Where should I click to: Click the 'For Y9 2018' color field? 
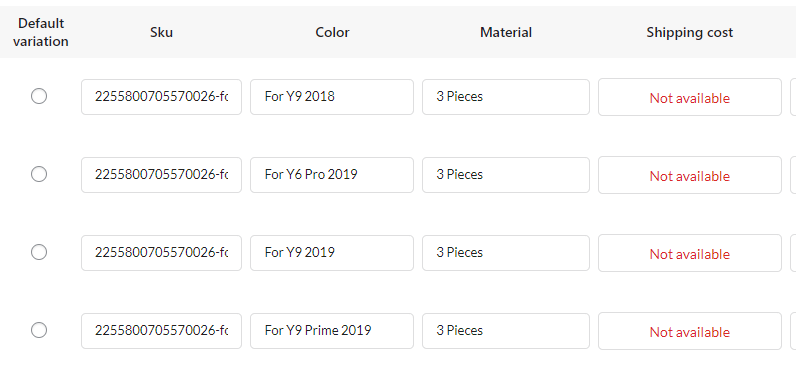pyautogui.click(x=332, y=96)
